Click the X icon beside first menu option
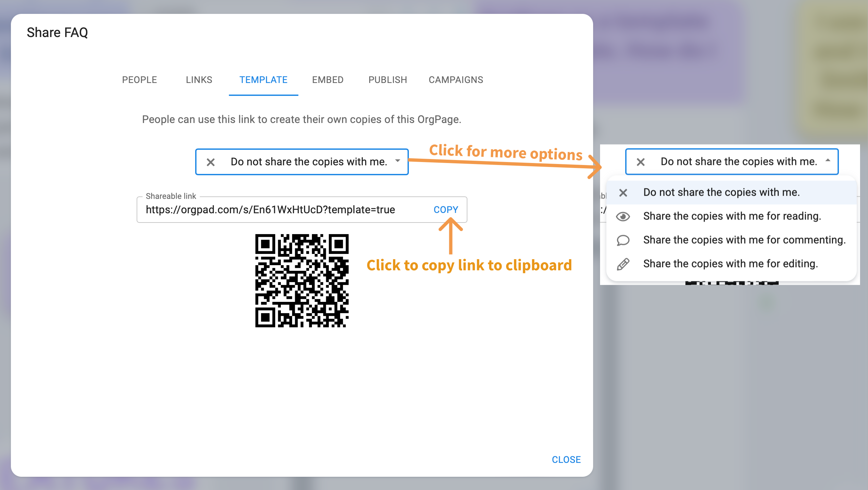868x490 pixels. tap(623, 193)
